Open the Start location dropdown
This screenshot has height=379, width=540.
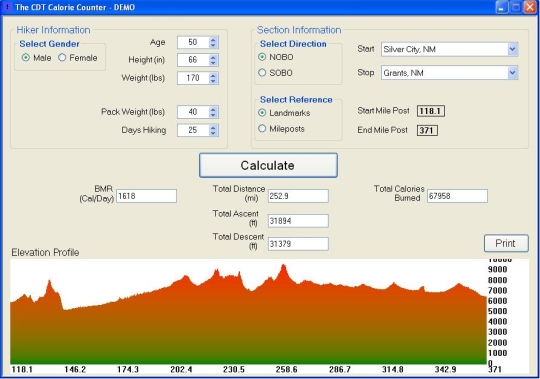click(512, 49)
